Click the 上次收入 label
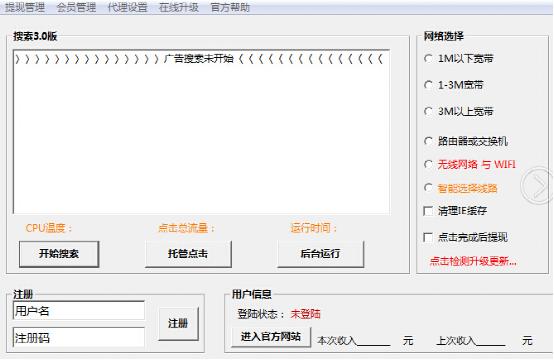The height and width of the screenshot is (360, 554). [x=456, y=341]
